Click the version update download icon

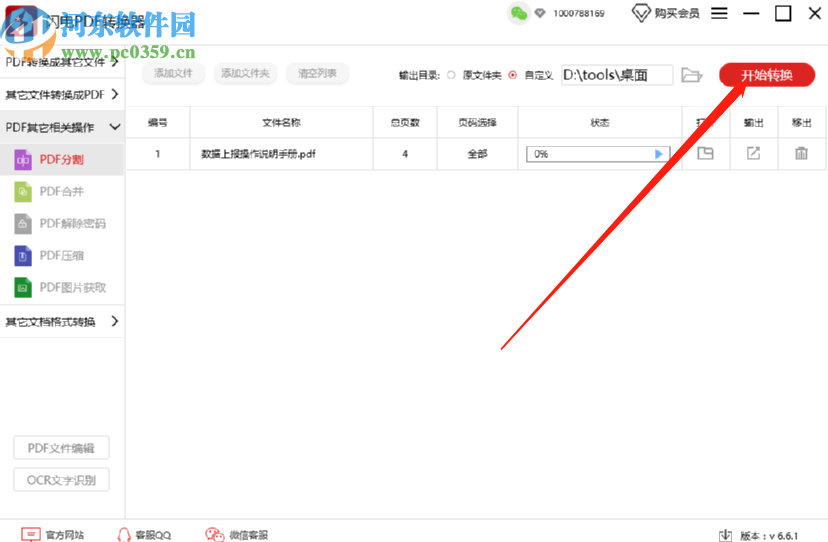pos(726,535)
